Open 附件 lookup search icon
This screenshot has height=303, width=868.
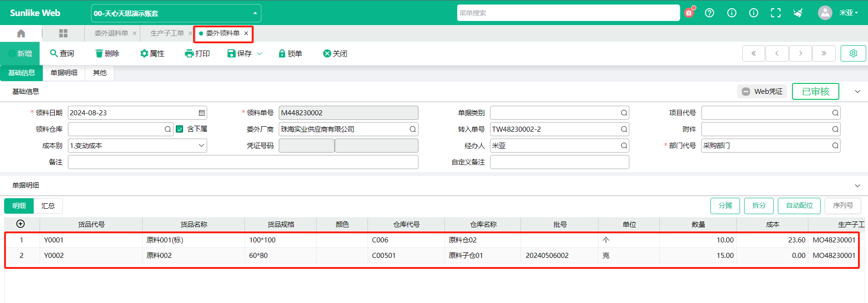(835, 129)
